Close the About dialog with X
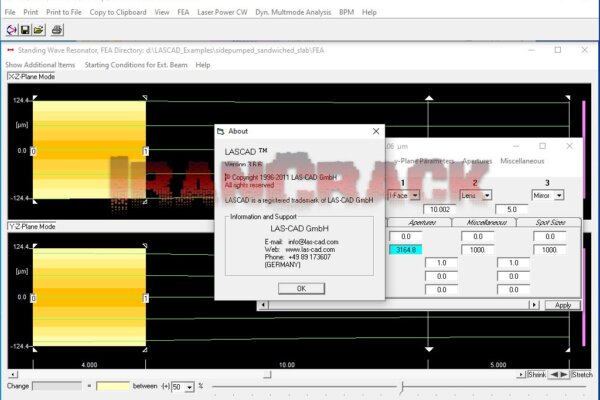Image resolution: width=600 pixels, height=400 pixels. point(376,131)
